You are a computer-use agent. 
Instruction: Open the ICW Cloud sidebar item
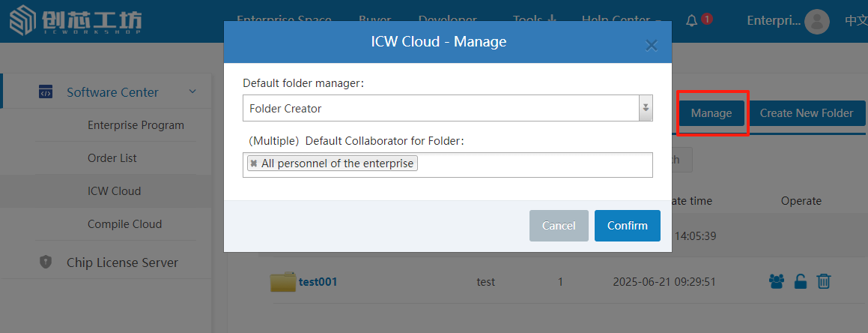tap(114, 191)
